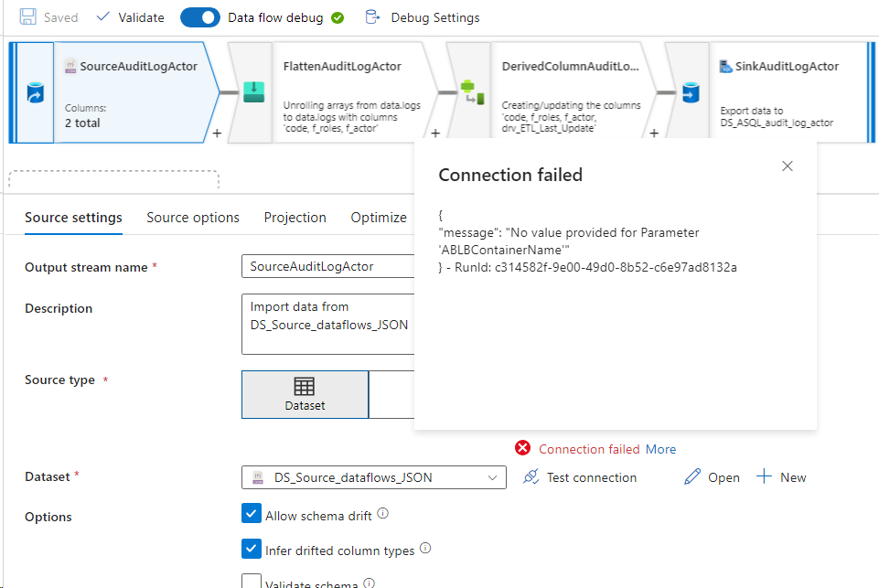This screenshot has width=879, height=588.
Task: Open the Optimize tab
Action: [x=378, y=218]
